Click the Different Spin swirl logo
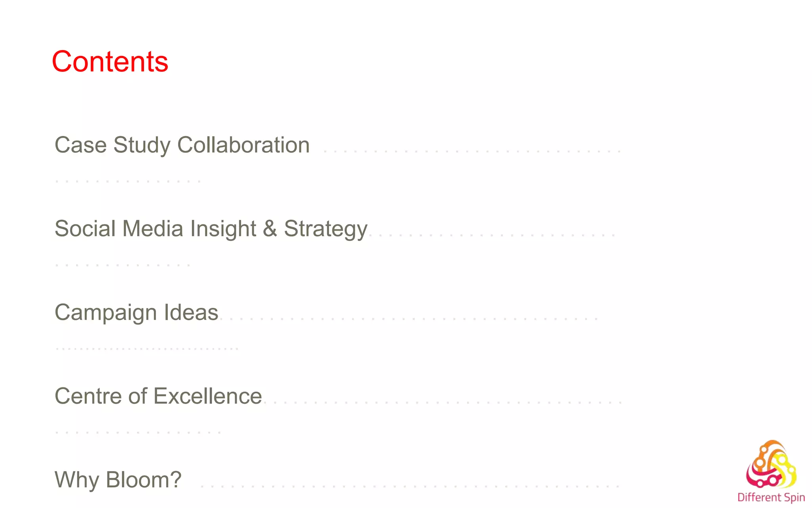Screen dimensions: 812x508 tap(771, 464)
